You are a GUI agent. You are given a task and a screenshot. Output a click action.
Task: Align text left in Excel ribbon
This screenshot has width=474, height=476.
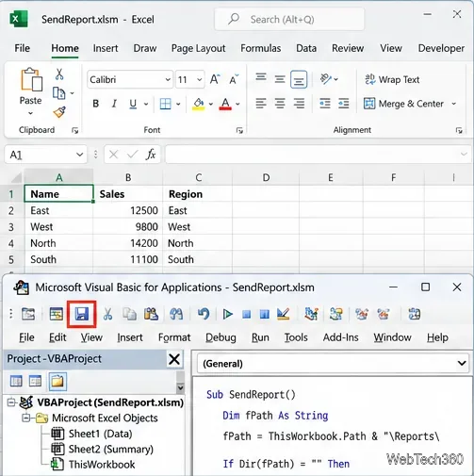coord(261,104)
